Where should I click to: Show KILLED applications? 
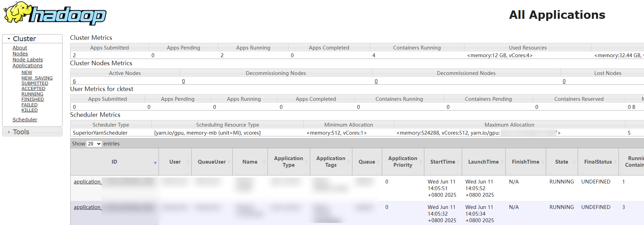tap(29, 110)
